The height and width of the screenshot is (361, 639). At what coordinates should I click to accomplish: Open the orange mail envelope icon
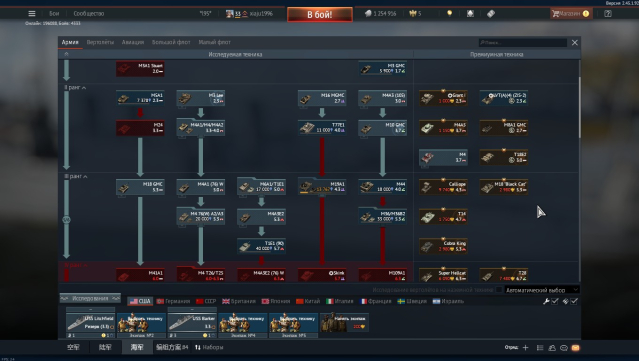pyautogui.click(x=575, y=348)
